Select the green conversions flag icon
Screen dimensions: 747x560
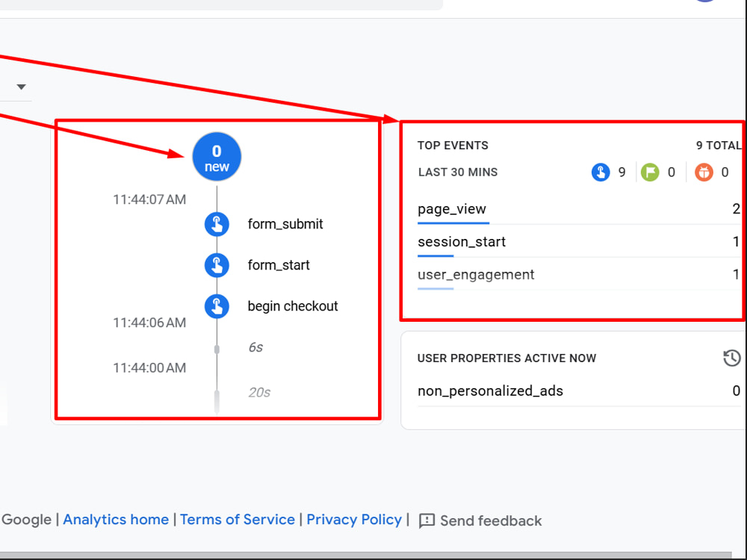[x=650, y=172]
